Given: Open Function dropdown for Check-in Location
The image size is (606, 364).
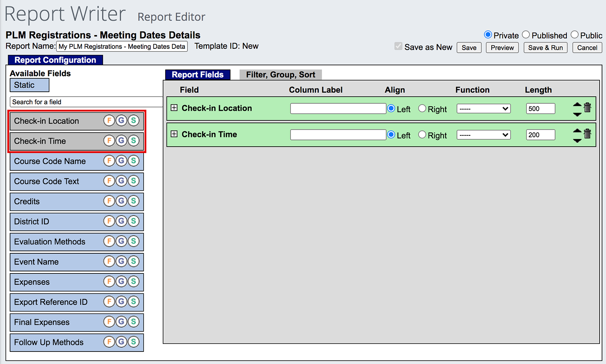Looking at the screenshot, I should click(x=484, y=109).
